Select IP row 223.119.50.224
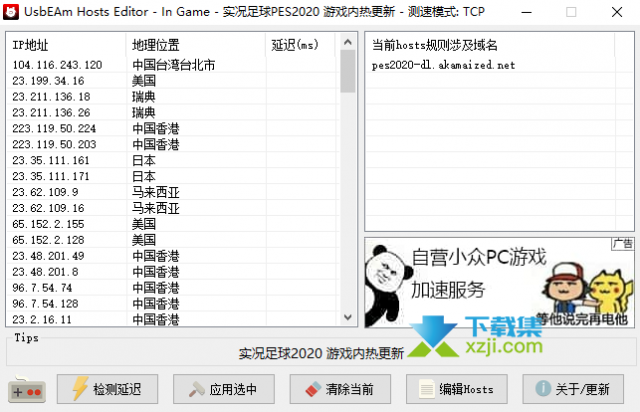Image resolution: width=640 pixels, height=412 pixels. coord(173,129)
